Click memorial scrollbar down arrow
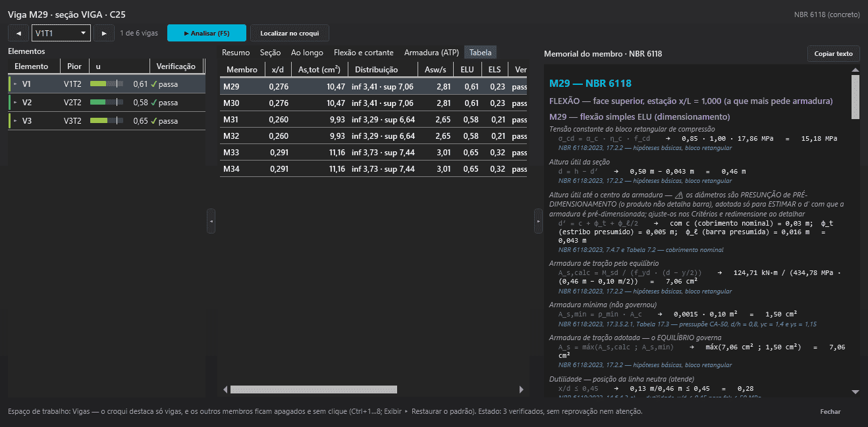 [x=855, y=391]
